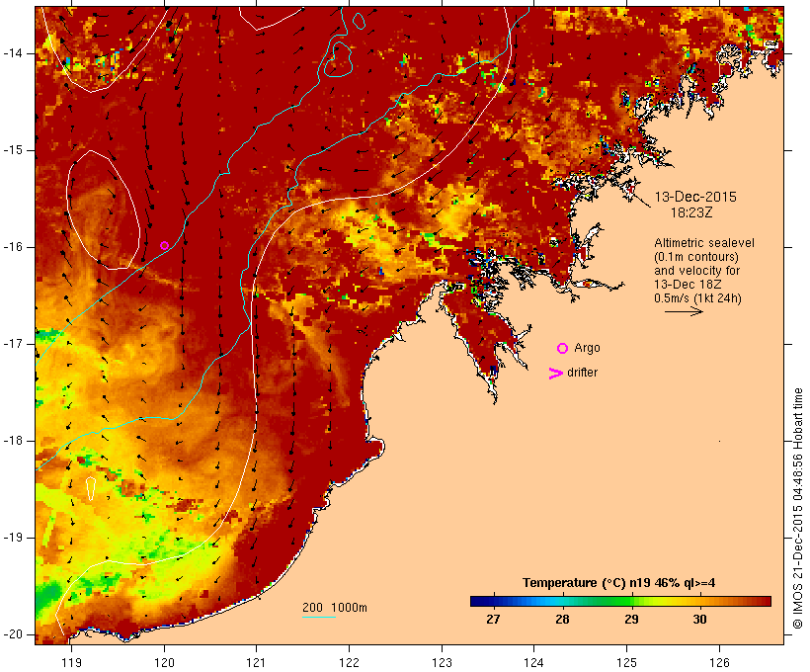Viewport: 810px width, 672px height.
Task: Click the magenta drifter legend symbol
Action: pyautogui.click(x=555, y=374)
